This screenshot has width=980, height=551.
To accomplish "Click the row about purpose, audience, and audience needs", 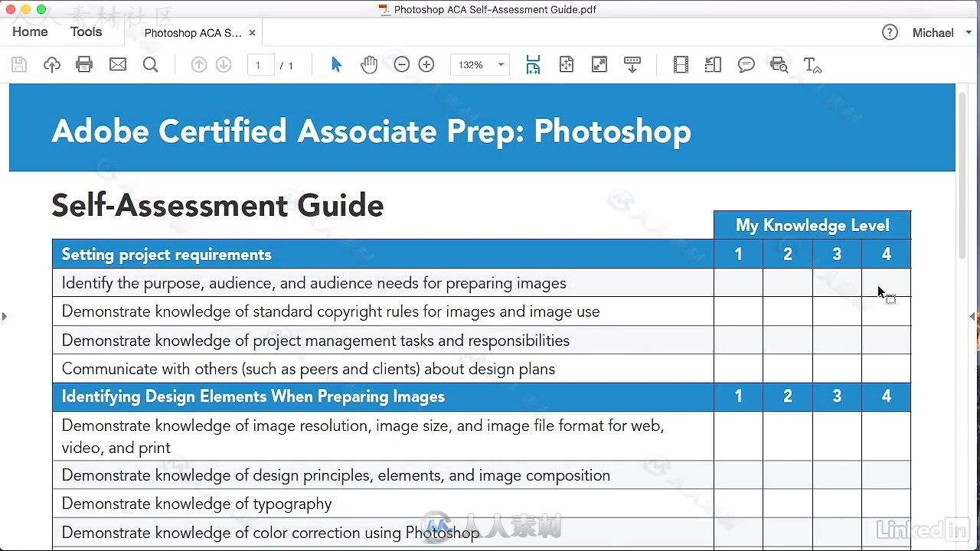I will [383, 283].
